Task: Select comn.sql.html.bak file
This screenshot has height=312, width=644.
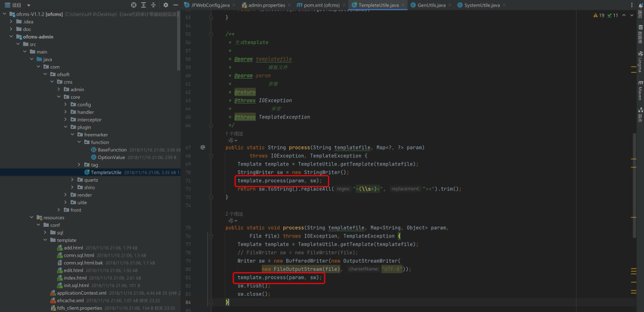Action: [x=83, y=263]
